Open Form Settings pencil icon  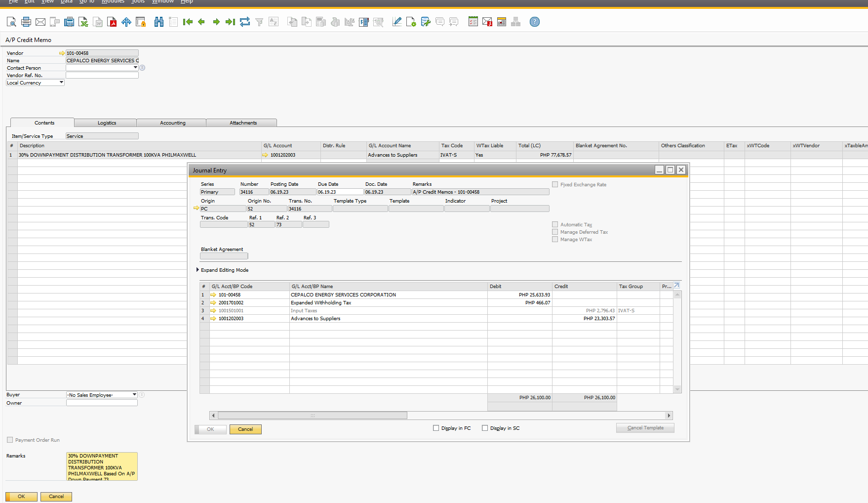pyautogui.click(x=396, y=22)
